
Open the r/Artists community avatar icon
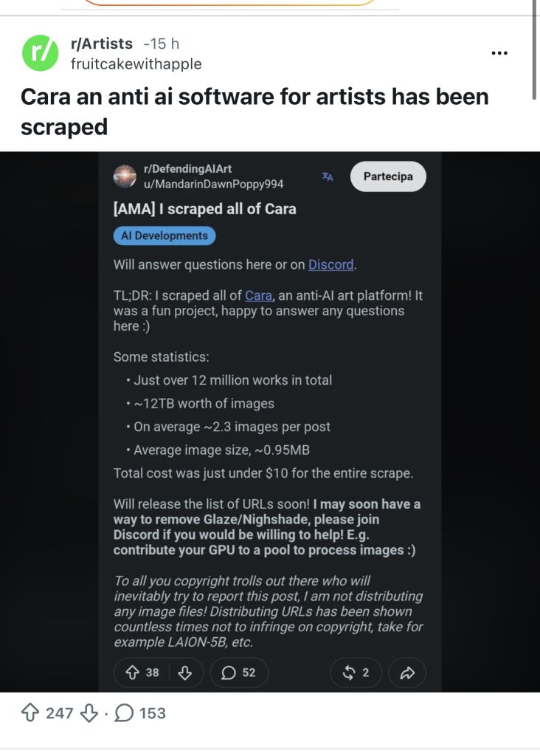41,53
